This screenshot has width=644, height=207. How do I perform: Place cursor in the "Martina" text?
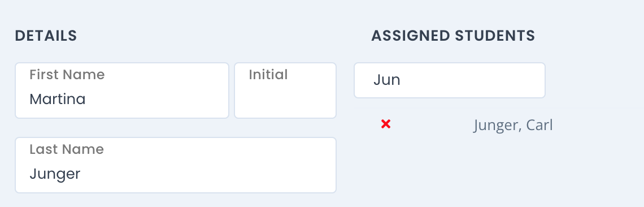tap(58, 99)
